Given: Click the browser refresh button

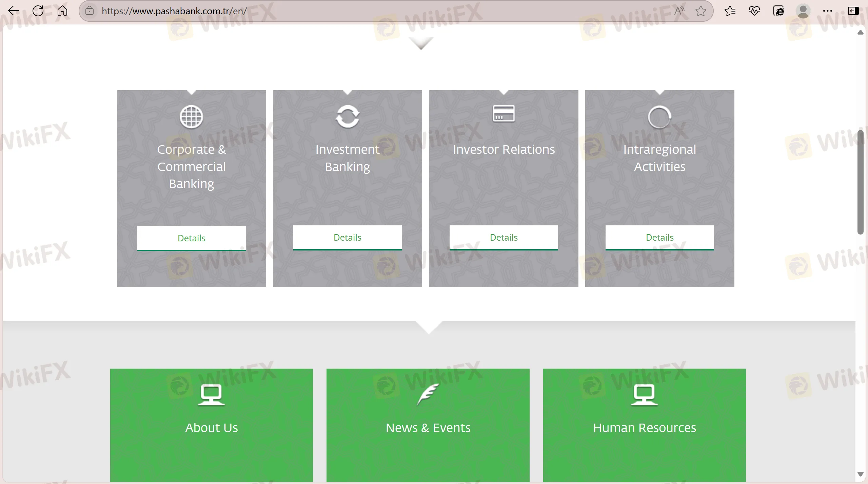Looking at the screenshot, I should point(38,11).
